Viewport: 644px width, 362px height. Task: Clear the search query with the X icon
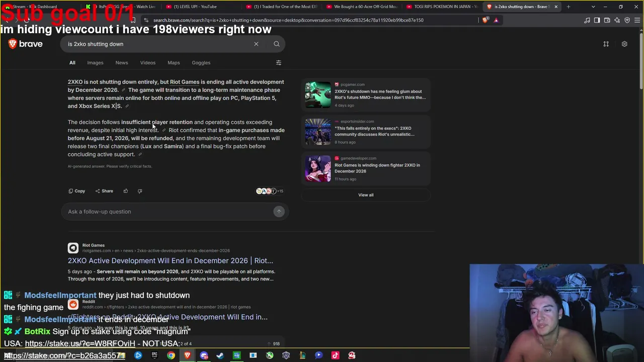256,44
